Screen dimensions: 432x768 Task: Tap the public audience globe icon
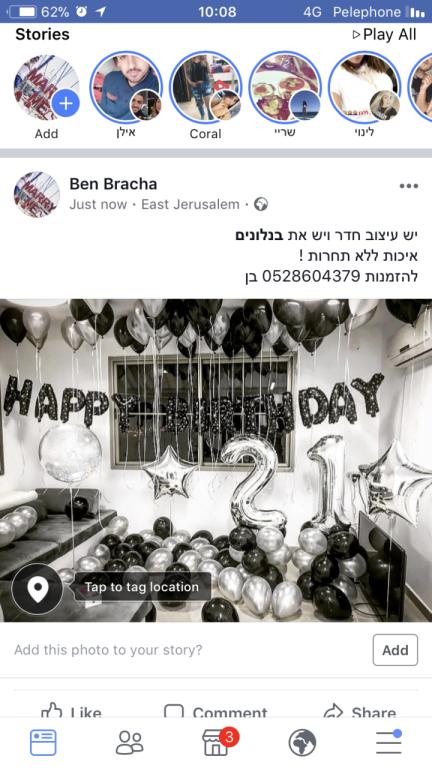tap(261, 204)
